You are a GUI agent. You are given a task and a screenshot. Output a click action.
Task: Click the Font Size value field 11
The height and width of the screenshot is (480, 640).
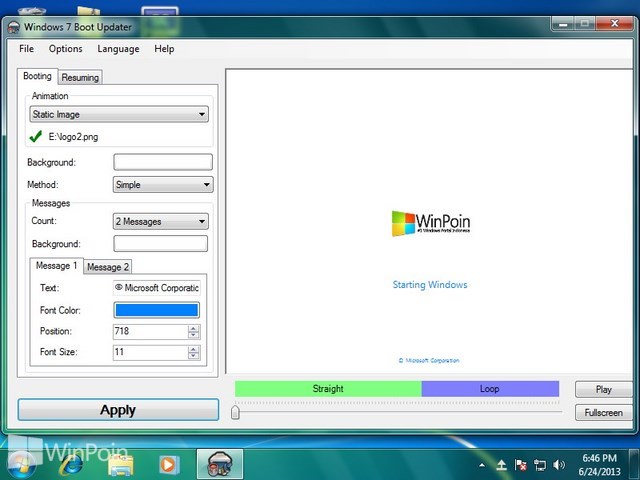[150, 352]
